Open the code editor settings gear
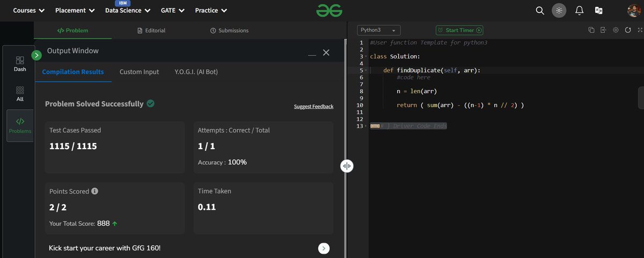644x258 pixels. click(x=616, y=31)
